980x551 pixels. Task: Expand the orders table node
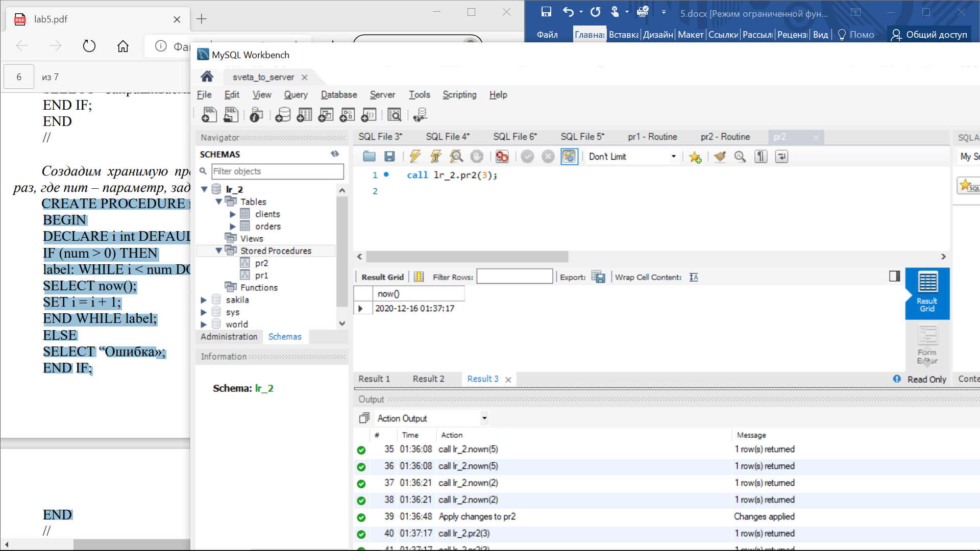(233, 227)
